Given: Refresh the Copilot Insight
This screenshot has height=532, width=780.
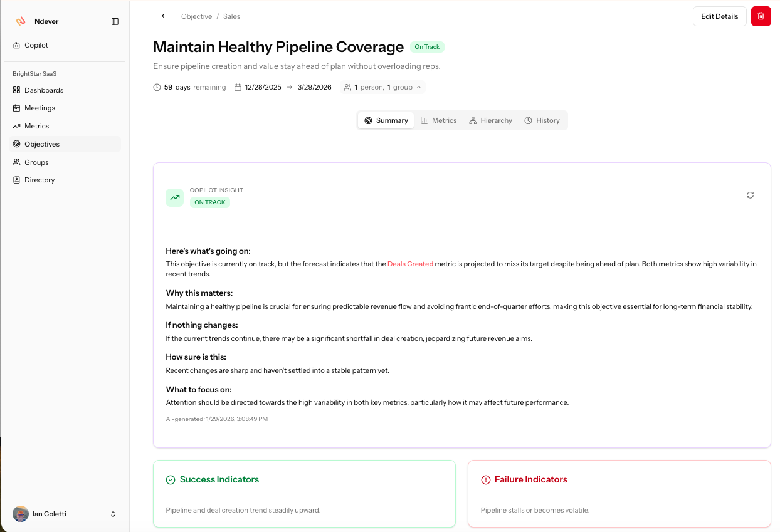Looking at the screenshot, I should point(750,196).
